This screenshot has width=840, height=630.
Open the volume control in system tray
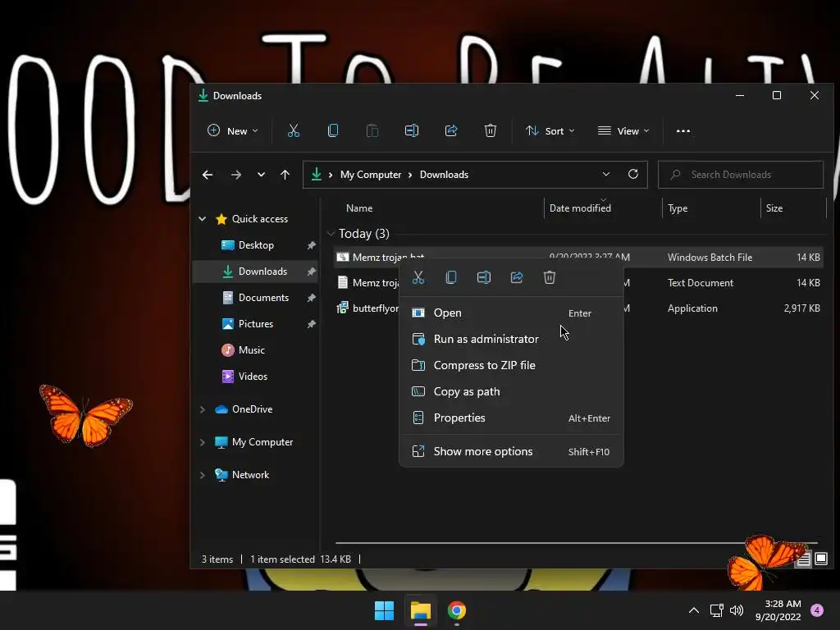737,610
